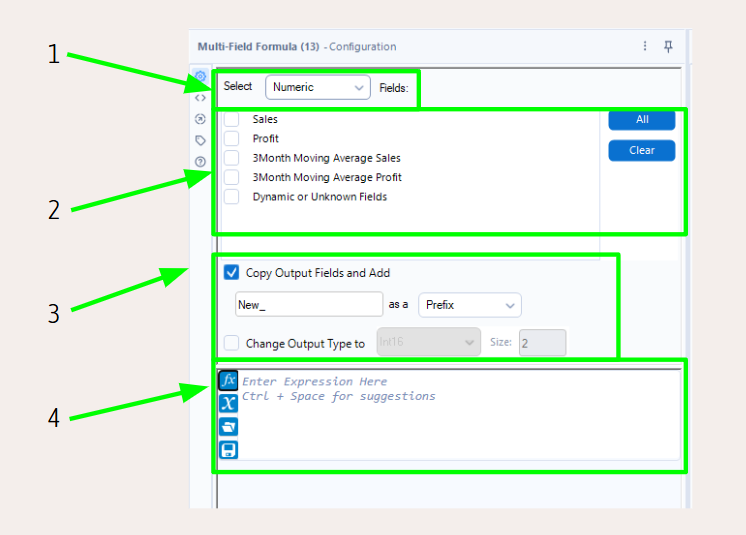Screen dimensions: 746x535
Task: Click the Profit field label
Action: (265, 138)
